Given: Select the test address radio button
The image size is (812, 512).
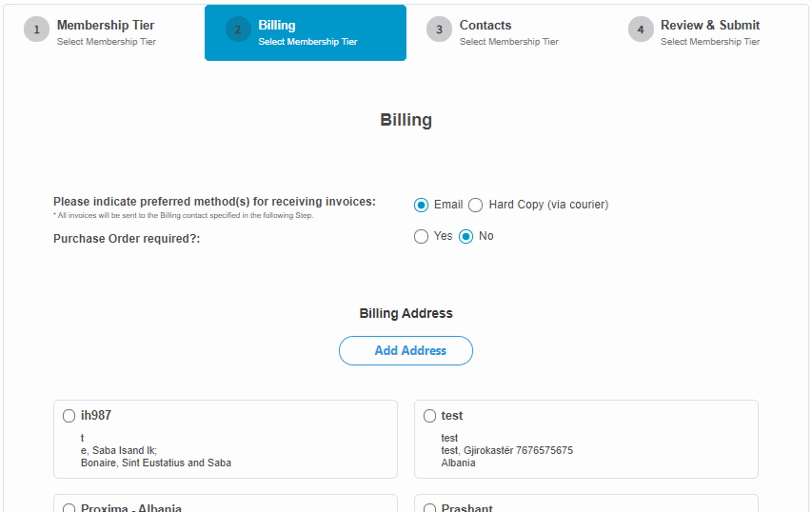Looking at the screenshot, I should point(430,416).
